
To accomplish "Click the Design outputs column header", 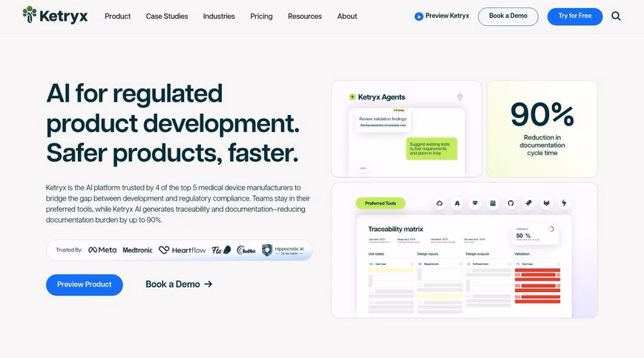I will click(477, 254).
